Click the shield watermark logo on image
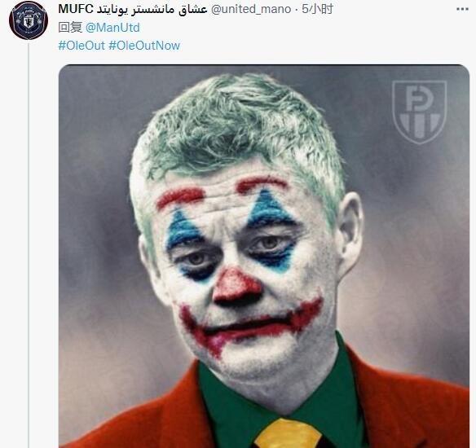This screenshot has width=476, height=448. 419,112
